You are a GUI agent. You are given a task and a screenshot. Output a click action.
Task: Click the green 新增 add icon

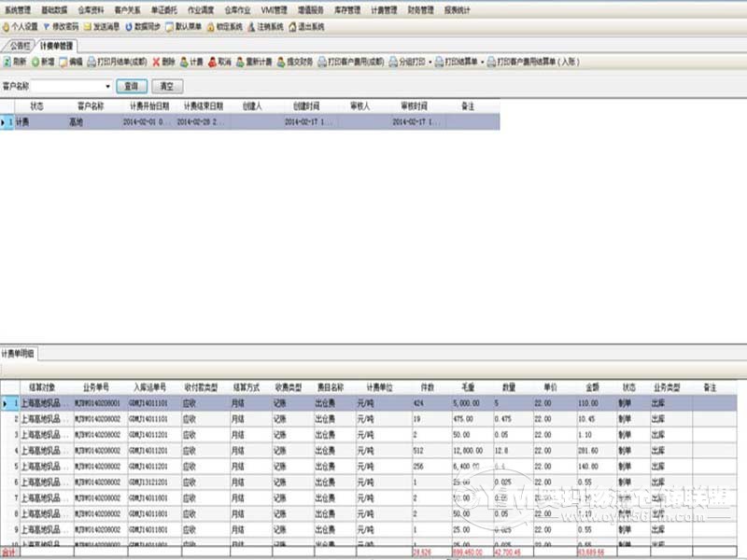pos(35,62)
